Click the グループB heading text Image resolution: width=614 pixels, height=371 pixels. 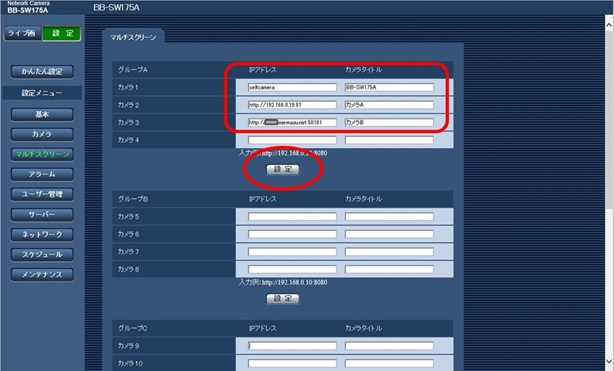tap(133, 199)
